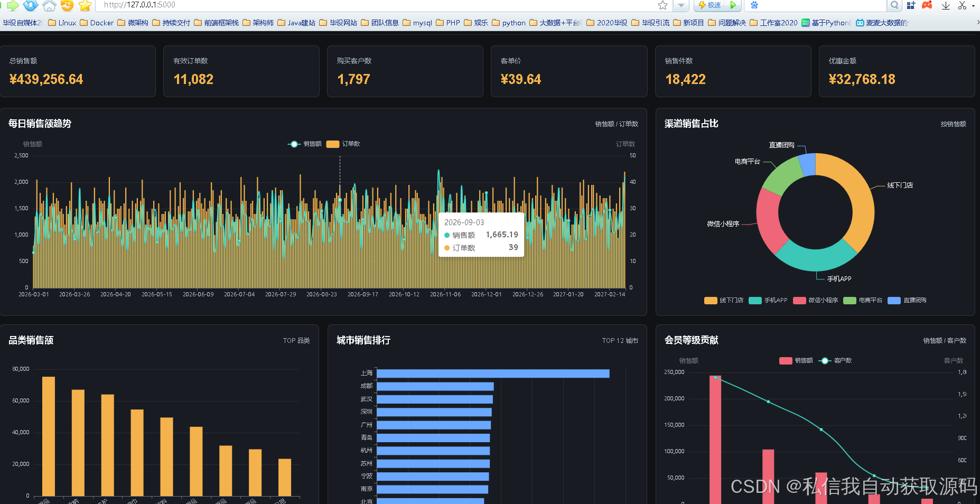
Task: Bookmark this page with the outline star
Action: coord(662,5)
